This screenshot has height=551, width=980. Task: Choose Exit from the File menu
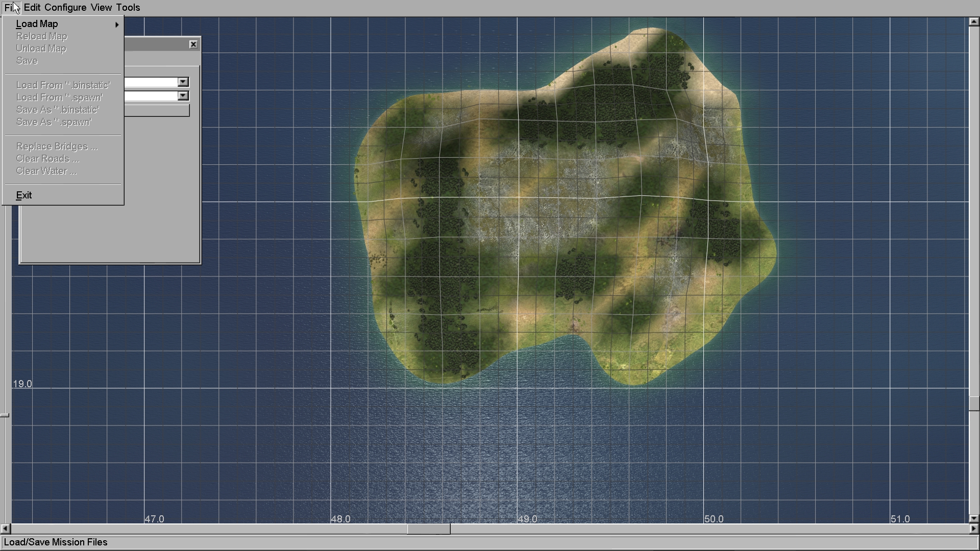pyautogui.click(x=24, y=195)
